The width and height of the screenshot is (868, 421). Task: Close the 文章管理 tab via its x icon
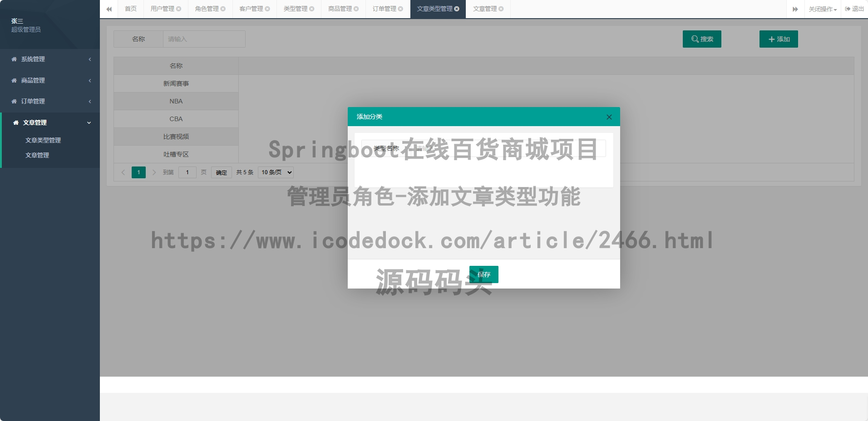(501, 9)
